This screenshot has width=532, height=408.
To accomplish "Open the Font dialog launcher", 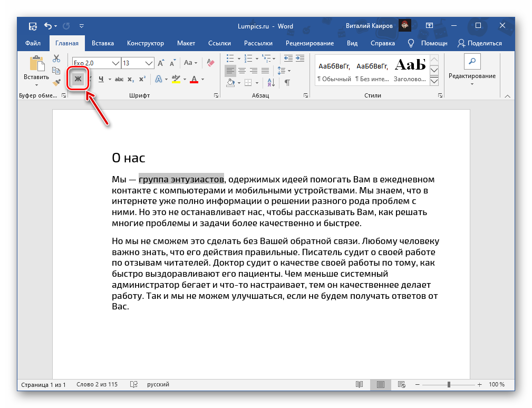I will tap(216, 95).
